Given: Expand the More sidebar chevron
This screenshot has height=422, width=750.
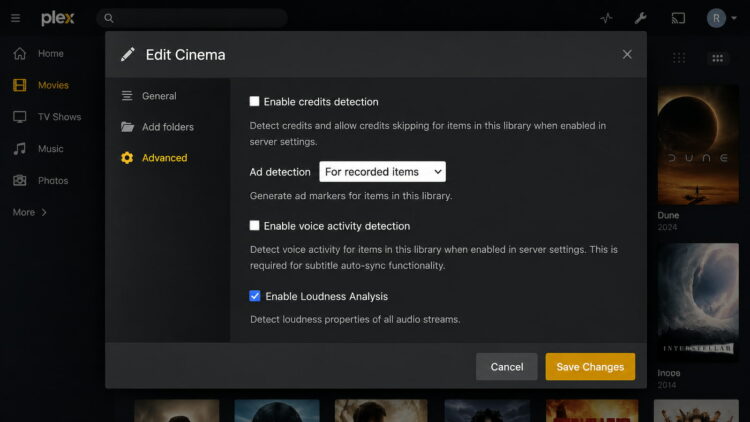Looking at the screenshot, I should pos(44,212).
